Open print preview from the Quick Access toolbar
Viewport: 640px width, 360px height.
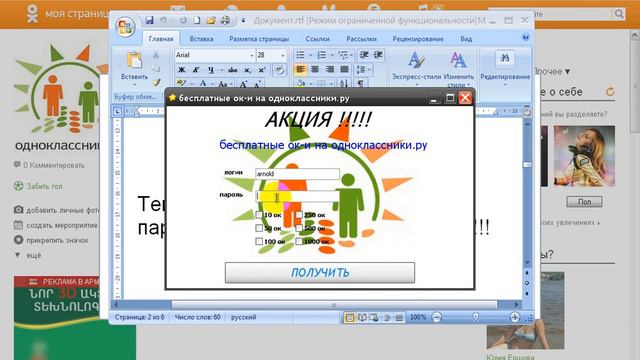pos(225,20)
